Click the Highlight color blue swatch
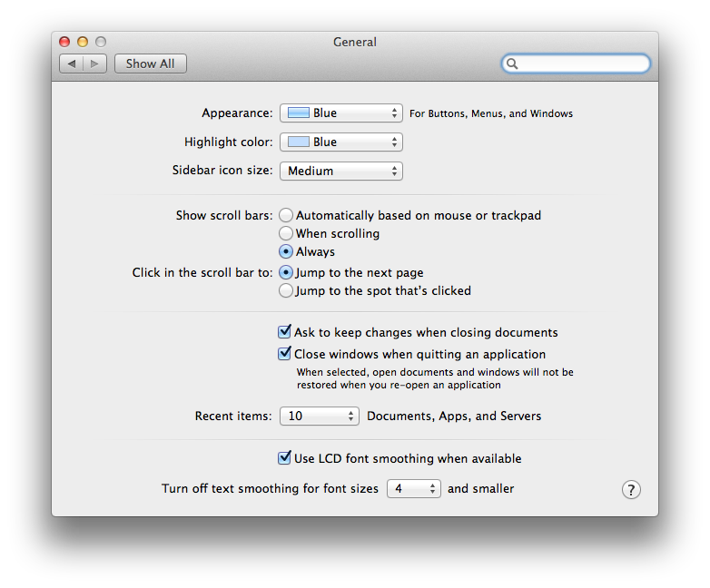The width and height of the screenshot is (710, 588). 299,142
